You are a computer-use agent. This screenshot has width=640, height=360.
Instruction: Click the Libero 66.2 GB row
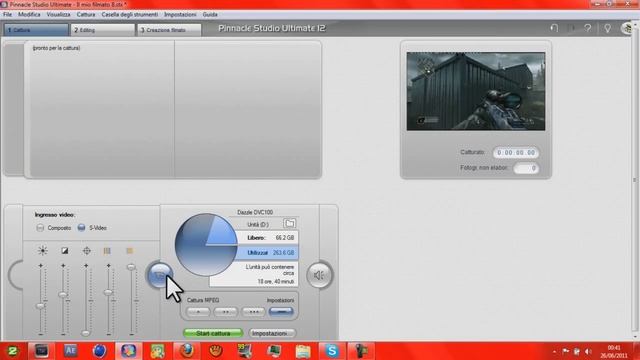[267, 238]
